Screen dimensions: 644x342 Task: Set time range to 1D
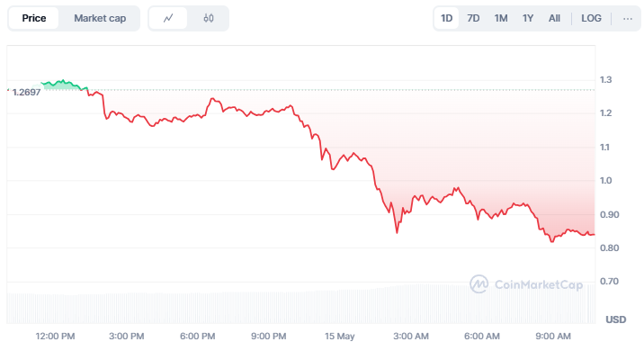pos(446,18)
